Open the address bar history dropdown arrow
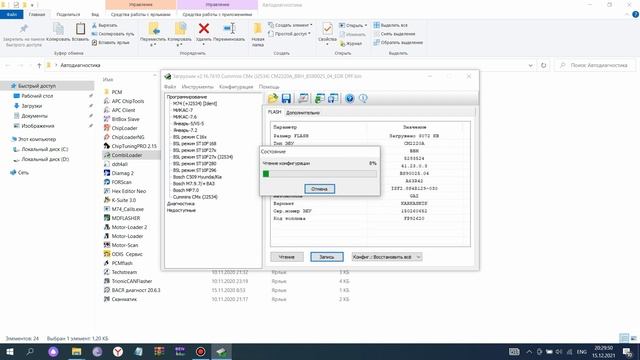This screenshot has height=360, width=640. (530, 65)
